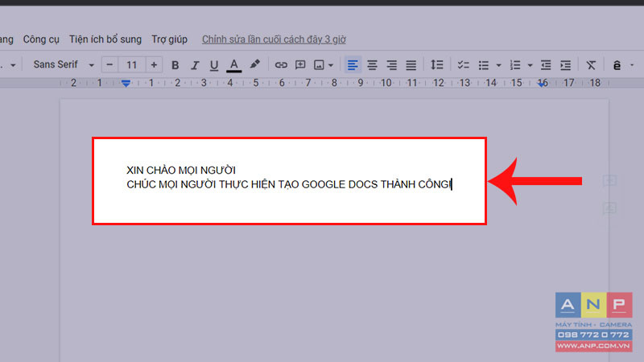This screenshot has width=644, height=362.
Task: Align text to the right
Action: tap(391, 65)
